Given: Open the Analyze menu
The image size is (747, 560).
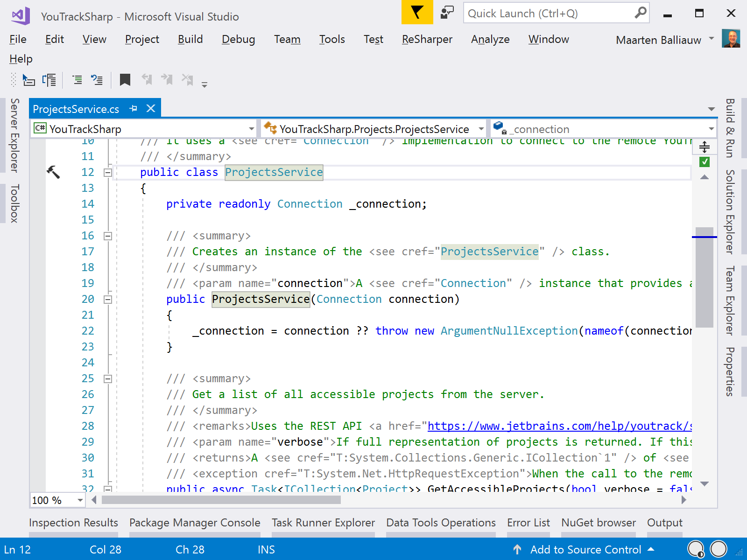Looking at the screenshot, I should [490, 39].
